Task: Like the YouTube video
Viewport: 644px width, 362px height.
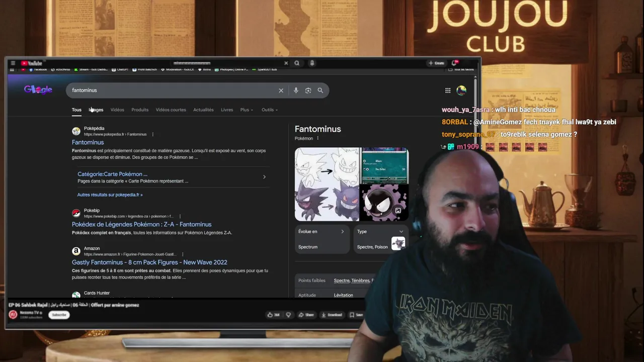Action: [x=274, y=315]
